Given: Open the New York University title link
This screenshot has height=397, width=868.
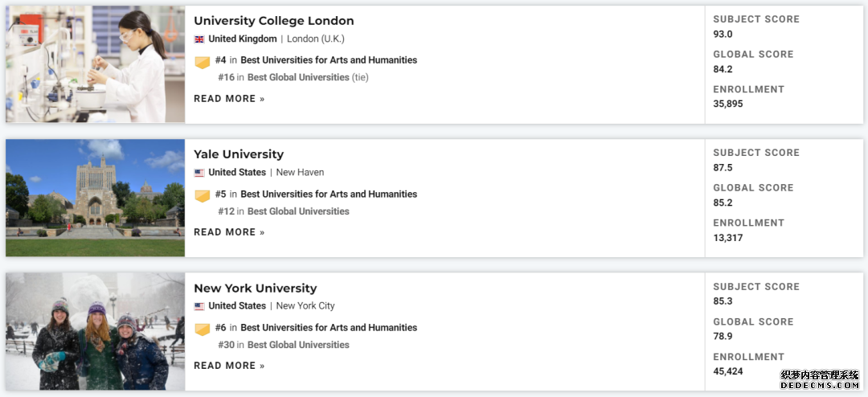Looking at the screenshot, I should (256, 289).
